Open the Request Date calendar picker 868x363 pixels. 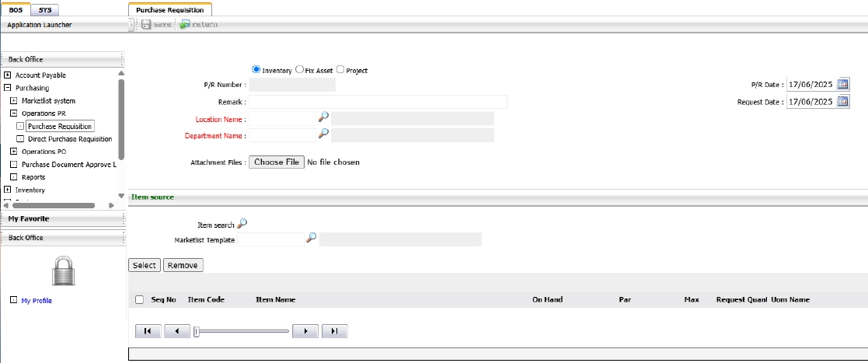[x=843, y=102]
